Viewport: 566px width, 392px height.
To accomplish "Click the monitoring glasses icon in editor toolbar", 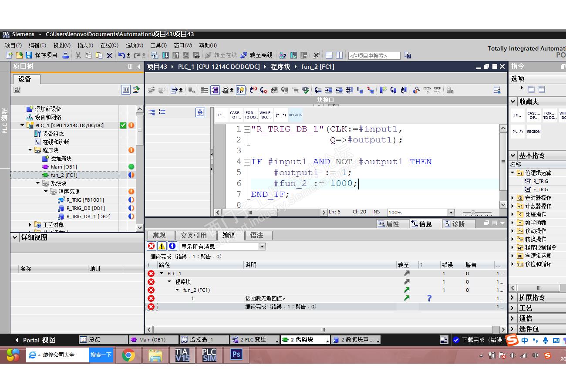I will [x=427, y=90].
